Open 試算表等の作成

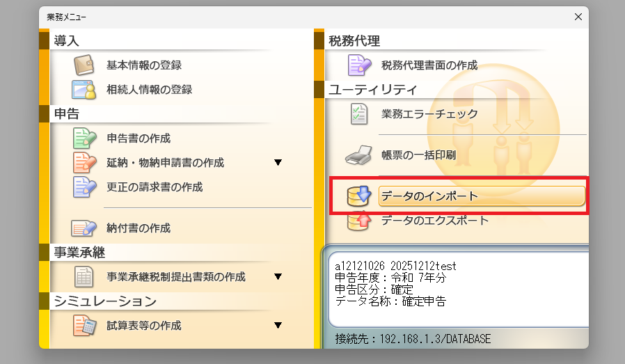click(x=144, y=325)
